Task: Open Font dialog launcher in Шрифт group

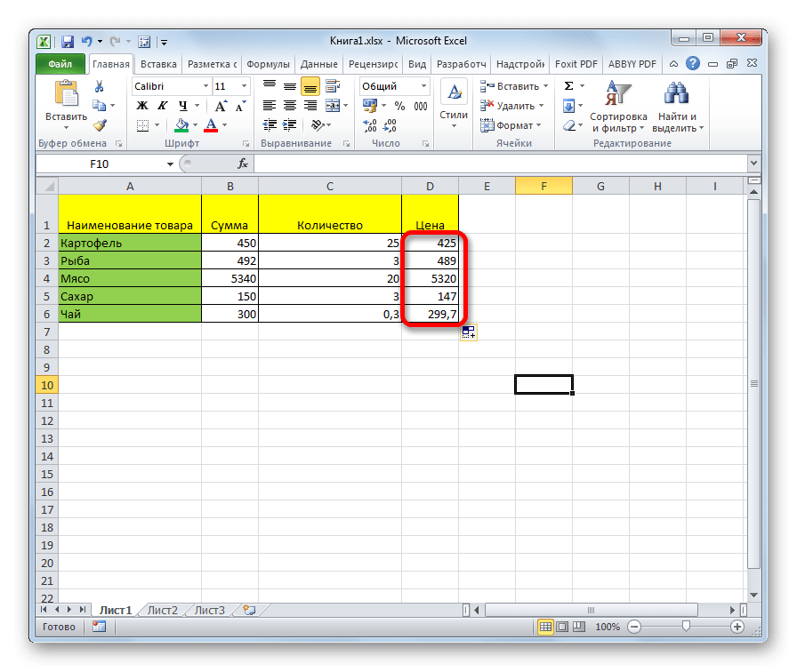Action: tap(246, 144)
